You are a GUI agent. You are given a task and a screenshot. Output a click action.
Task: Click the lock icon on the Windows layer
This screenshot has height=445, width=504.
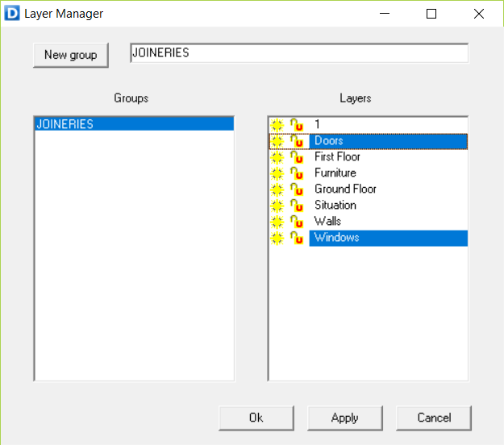click(297, 238)
